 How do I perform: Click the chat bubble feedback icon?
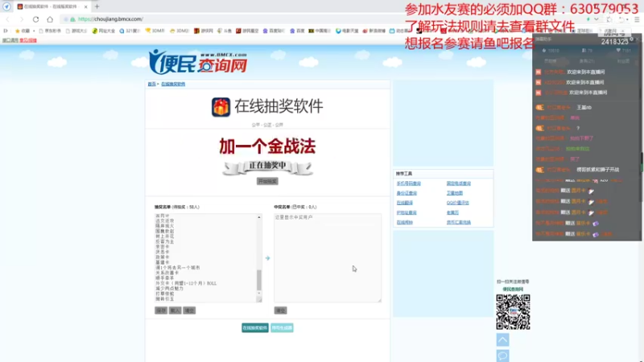(502, 356)
